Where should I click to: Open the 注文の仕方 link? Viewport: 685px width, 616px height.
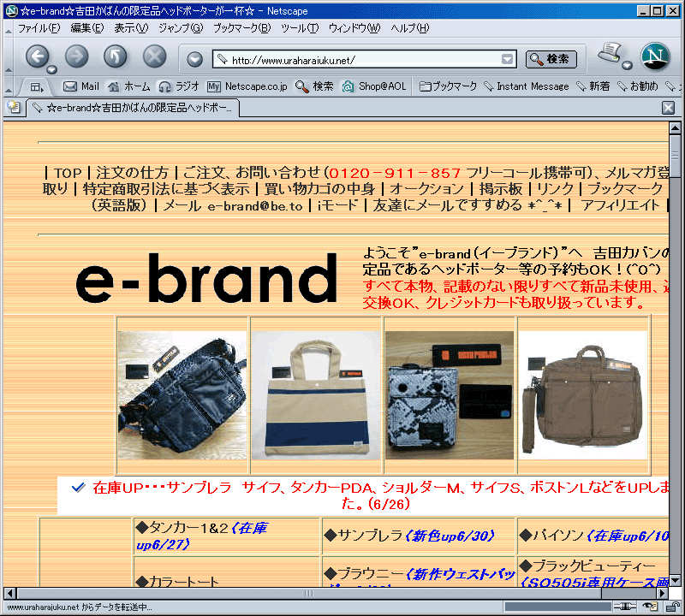[x=132, y=174]
